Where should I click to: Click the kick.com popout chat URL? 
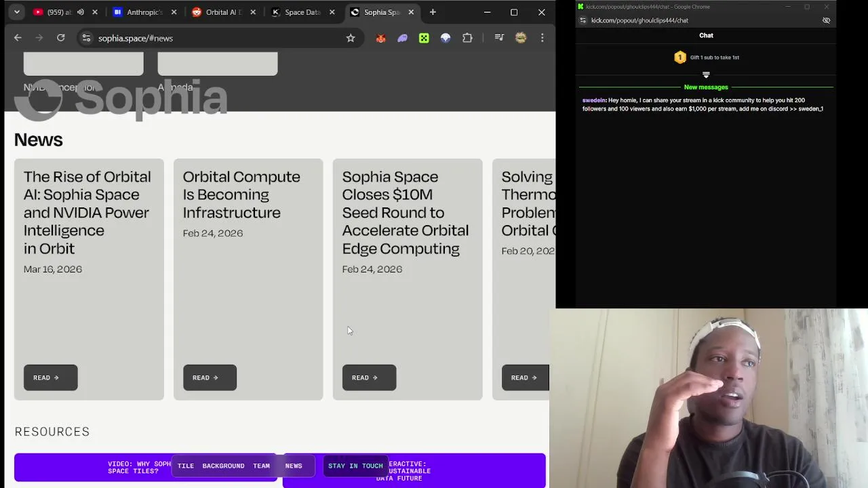point(639,20)
